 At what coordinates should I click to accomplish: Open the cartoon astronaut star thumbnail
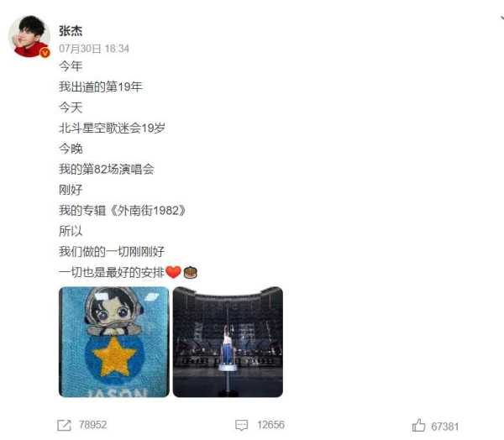click(x=113, y=342)
